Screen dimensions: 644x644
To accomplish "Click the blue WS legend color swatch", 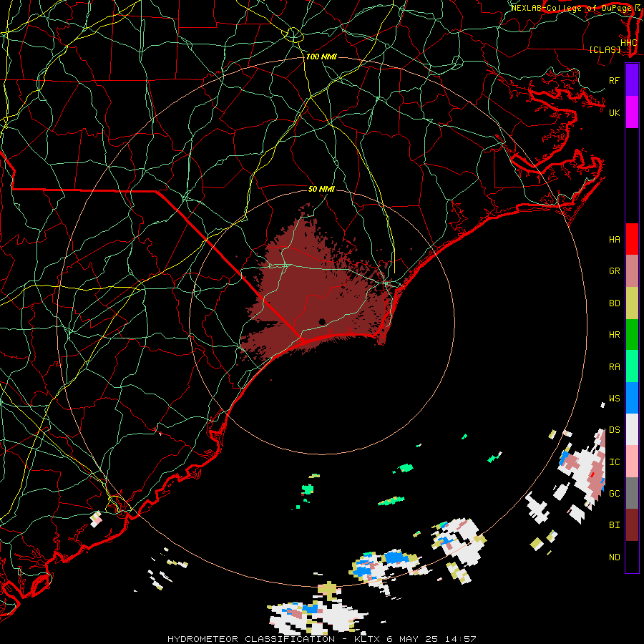I will (x=632, y=398).
